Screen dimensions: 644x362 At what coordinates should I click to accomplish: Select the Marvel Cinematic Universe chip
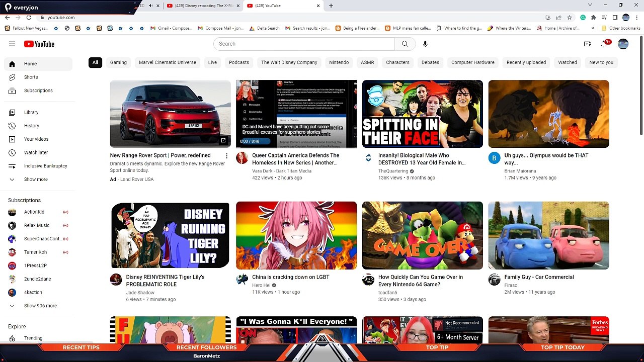[x=168, y=62]
